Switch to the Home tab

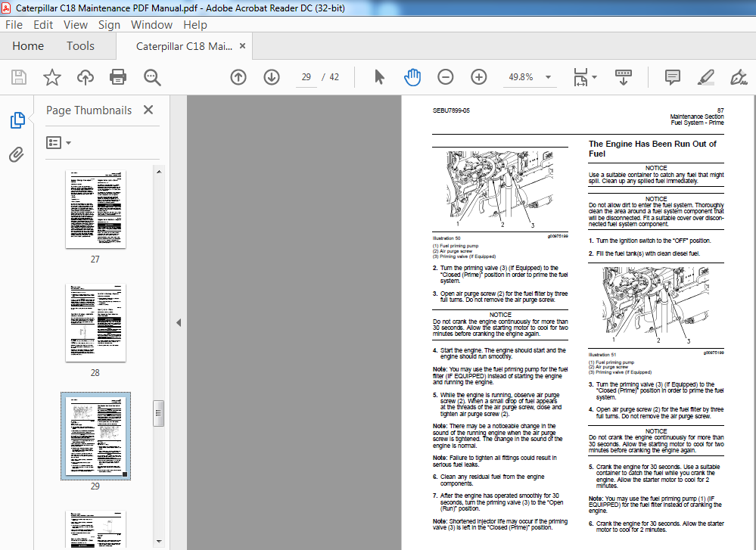coord(28,46)
